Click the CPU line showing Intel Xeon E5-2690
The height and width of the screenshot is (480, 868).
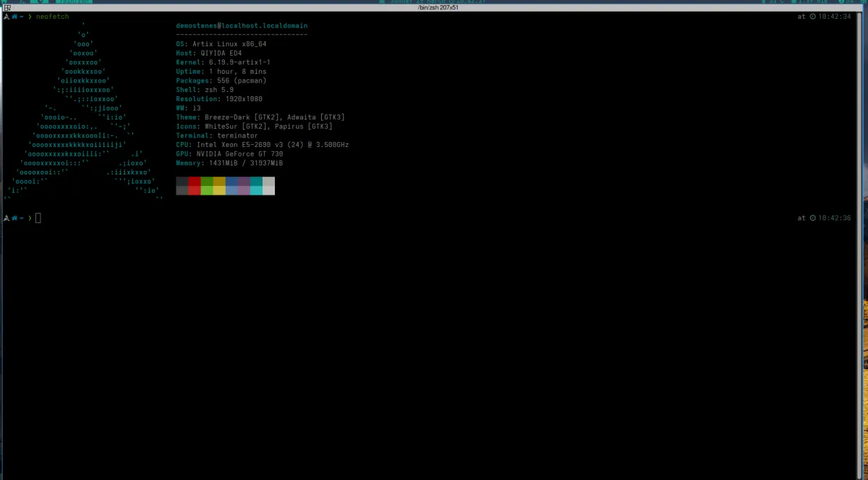pyautogui.click(x=263, y=145)
